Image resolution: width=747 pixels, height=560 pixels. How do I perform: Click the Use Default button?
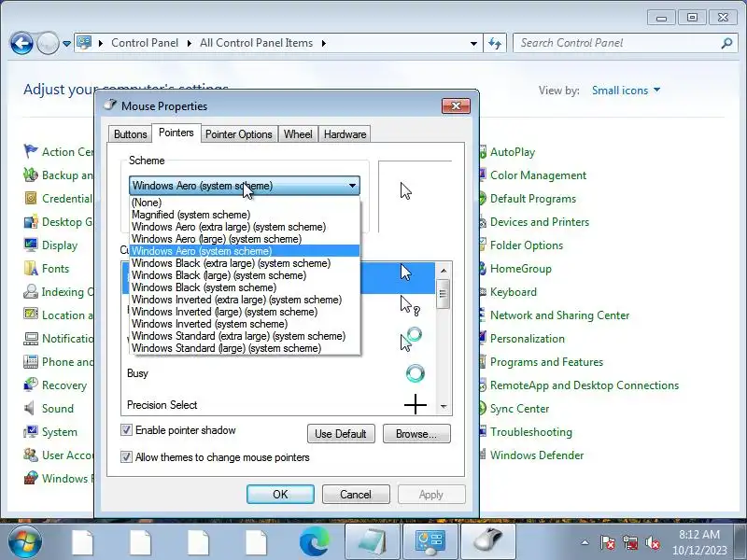(x=341, y=434)
